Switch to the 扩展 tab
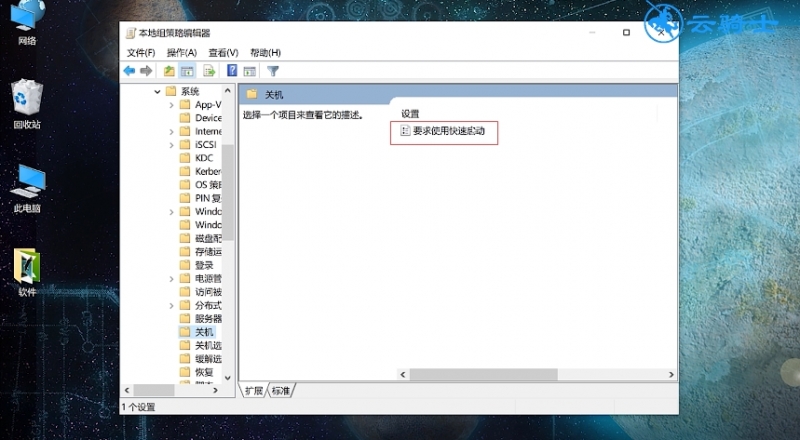The width and height of the screenshot is (800, 440). (x=253, y=391)
